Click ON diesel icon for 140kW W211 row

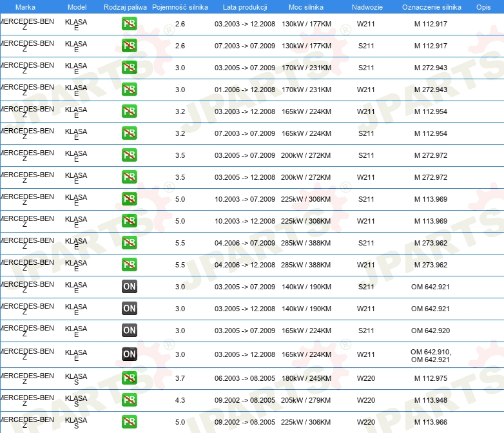coord(129,308)
